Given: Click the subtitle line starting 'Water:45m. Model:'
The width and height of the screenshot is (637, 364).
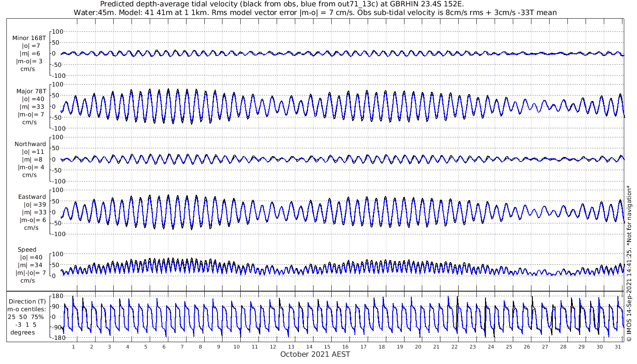Looking at the screenshot, I should [315, 12].
